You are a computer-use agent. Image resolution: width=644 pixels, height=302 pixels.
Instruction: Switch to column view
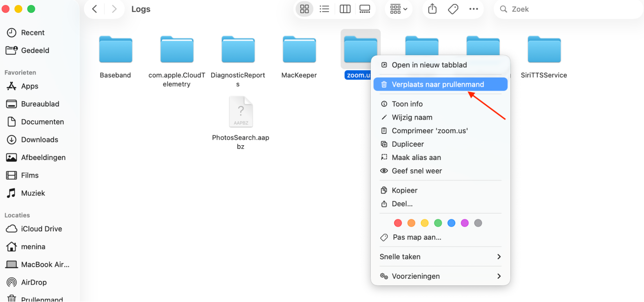coord(345,9)
